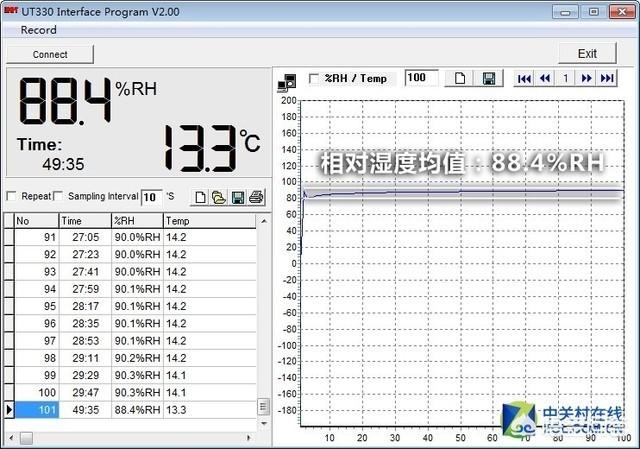The width and height of the screenshot is (640, 449).
Task: Click the table scroll down arrow
Action: 264,423
